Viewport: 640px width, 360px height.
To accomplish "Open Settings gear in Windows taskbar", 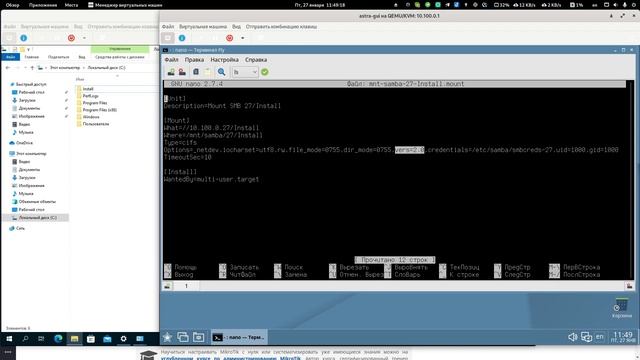I will coord(123,339).
